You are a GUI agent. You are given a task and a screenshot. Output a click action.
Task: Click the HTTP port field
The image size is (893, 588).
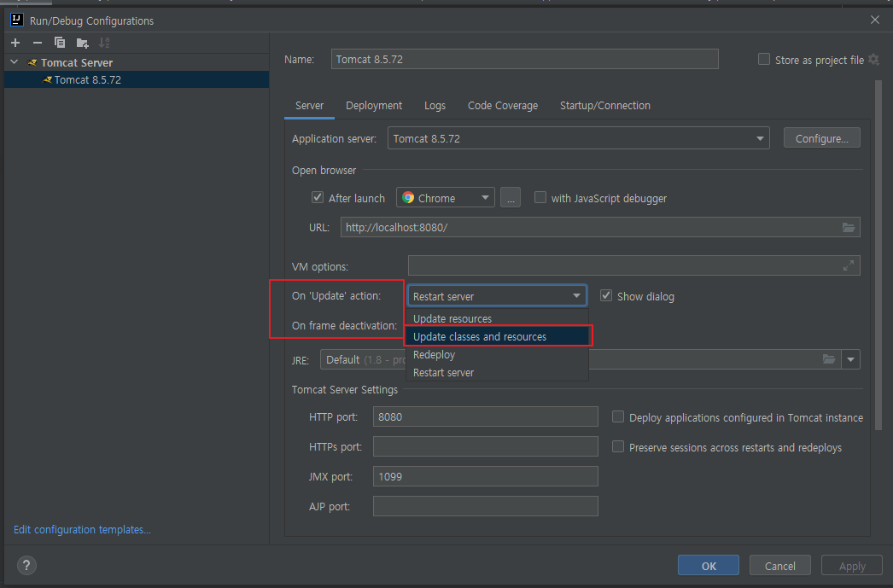[485, 416]
